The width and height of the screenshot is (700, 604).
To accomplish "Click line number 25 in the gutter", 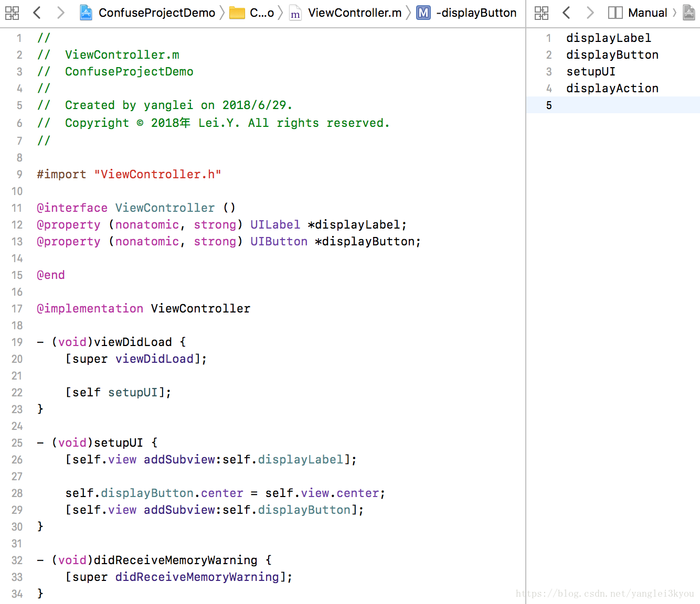I will [17, 443].
